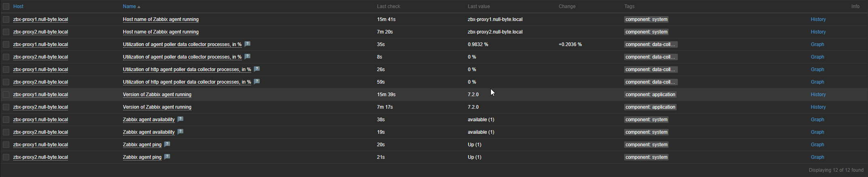Click help icon for zbx-proxy1 agent poller utilization
This screenshot has width=868, height=177.
click(247, 44)
